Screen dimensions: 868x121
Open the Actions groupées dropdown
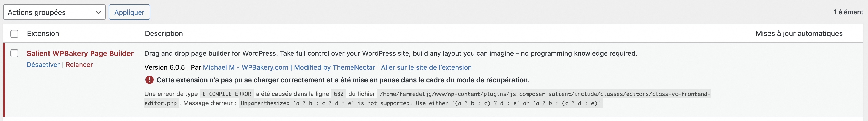coord(54,13)
